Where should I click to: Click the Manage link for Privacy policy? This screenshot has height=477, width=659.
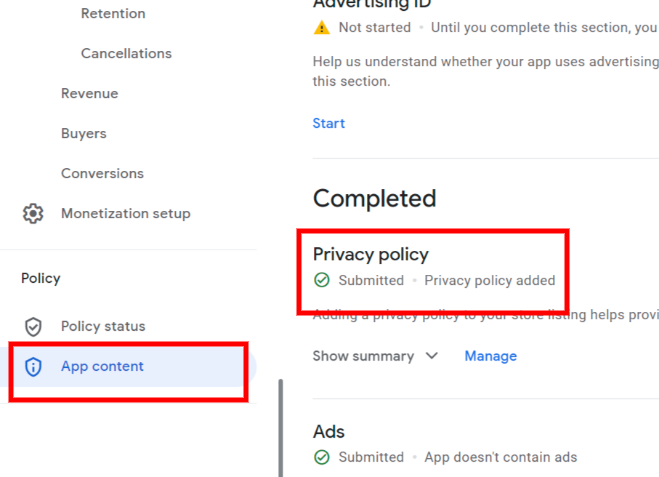490,356
